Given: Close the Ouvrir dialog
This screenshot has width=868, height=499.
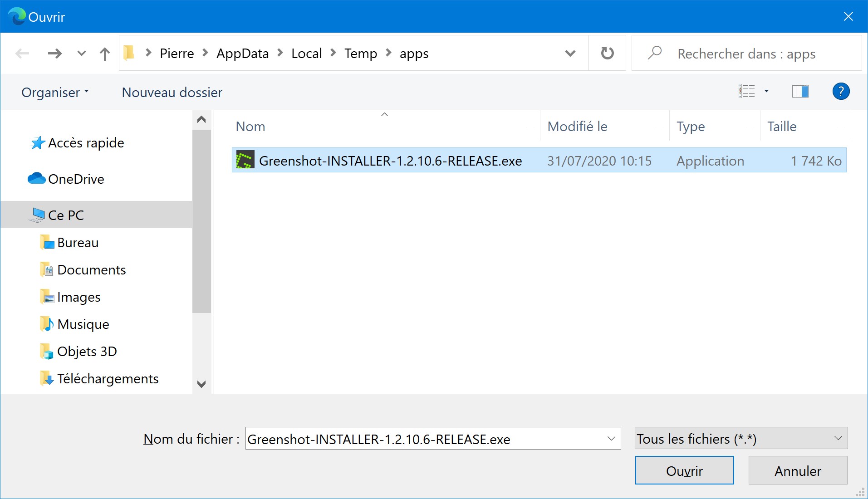Looking at the screenshot, I should (x=848, y=17).
